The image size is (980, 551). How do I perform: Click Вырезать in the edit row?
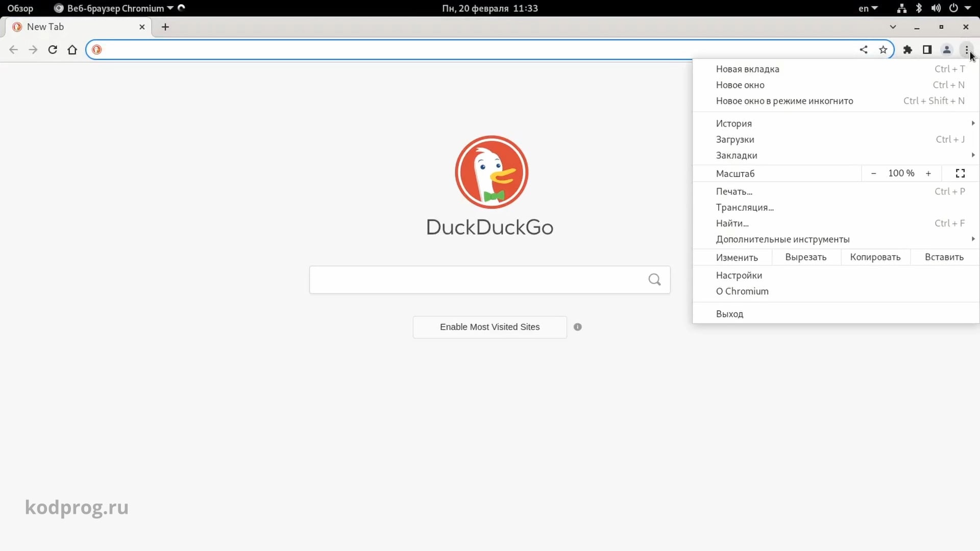pos(806,257)
